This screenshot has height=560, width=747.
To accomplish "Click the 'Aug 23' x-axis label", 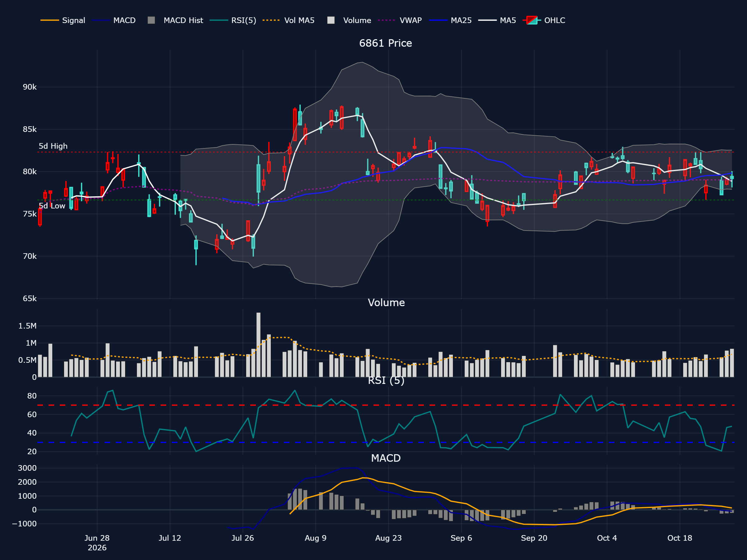I will click(x=388, y=538).
